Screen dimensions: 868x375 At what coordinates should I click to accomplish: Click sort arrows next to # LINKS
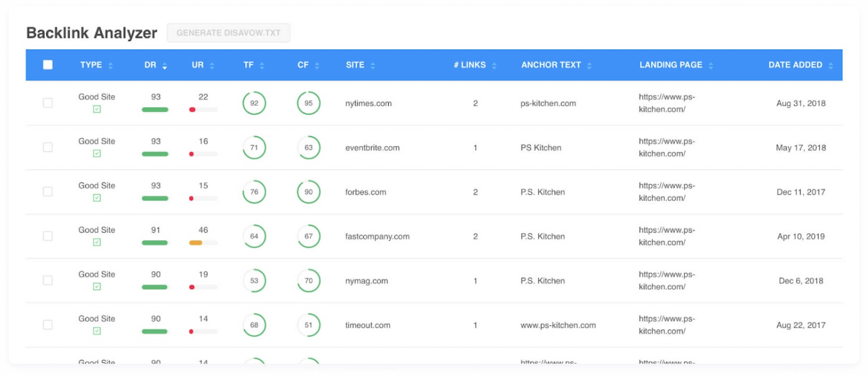pyautogui.click(x=494, y=66)
